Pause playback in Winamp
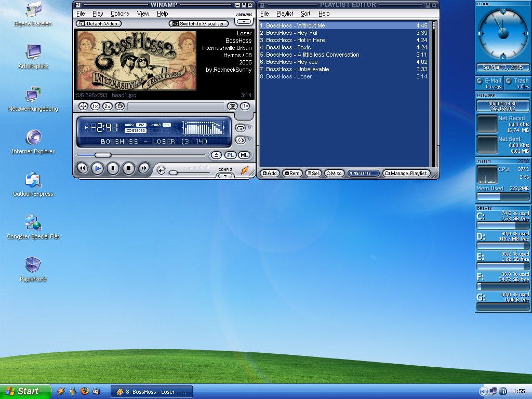 [113, 168]
